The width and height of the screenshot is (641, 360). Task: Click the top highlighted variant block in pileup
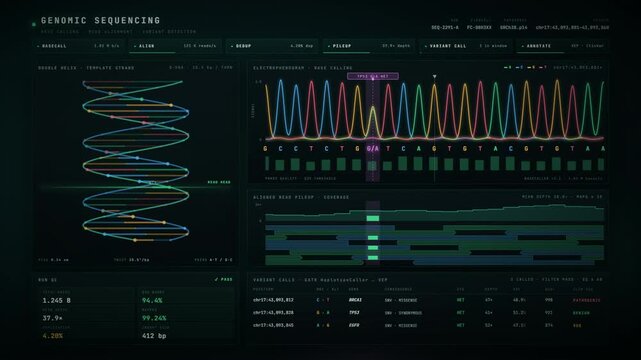(x=373, y=219)
